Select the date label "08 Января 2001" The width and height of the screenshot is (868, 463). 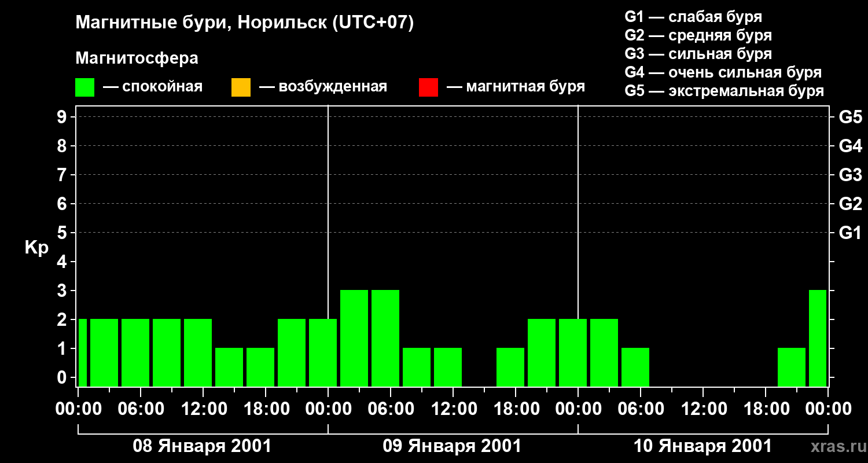click(202, 446)
